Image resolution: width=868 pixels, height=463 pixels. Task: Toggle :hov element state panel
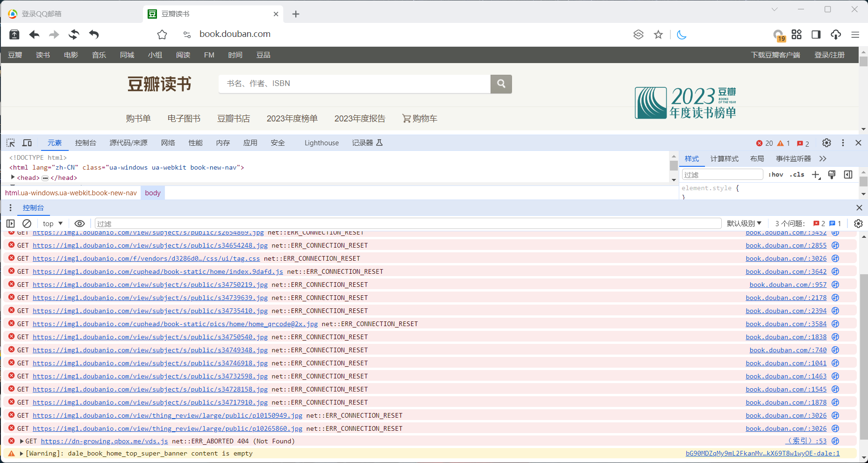(776, 175)
